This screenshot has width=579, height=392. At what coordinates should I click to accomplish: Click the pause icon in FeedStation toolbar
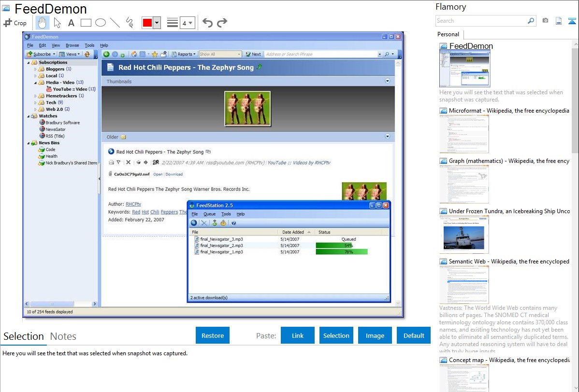[x=194, y=223]
